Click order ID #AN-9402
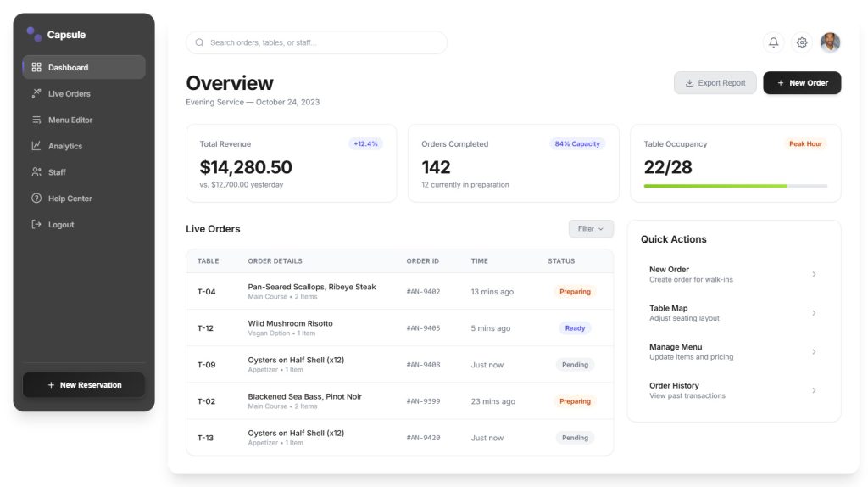 pos(424,291)
